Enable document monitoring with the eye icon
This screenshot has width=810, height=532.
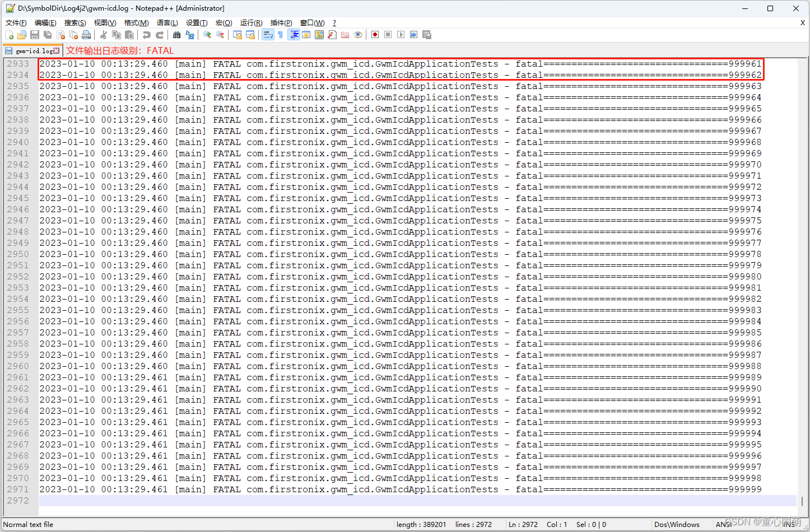[358, 34]
